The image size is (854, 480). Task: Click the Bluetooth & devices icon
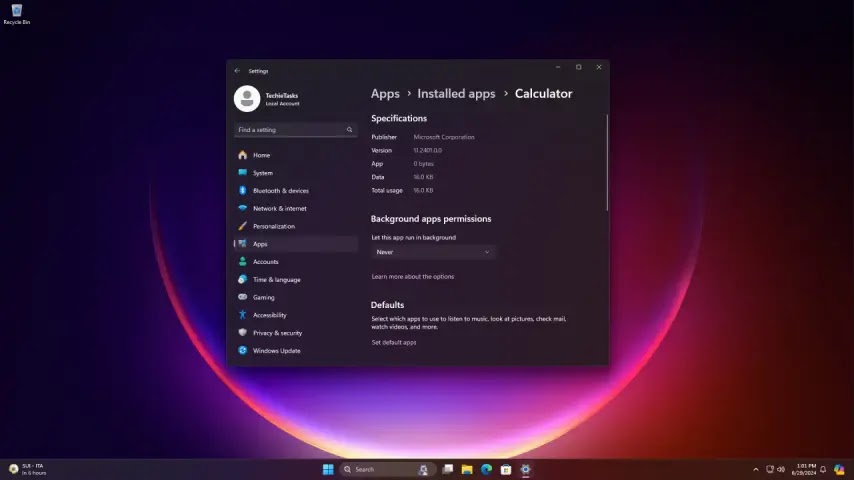(242, 191)
